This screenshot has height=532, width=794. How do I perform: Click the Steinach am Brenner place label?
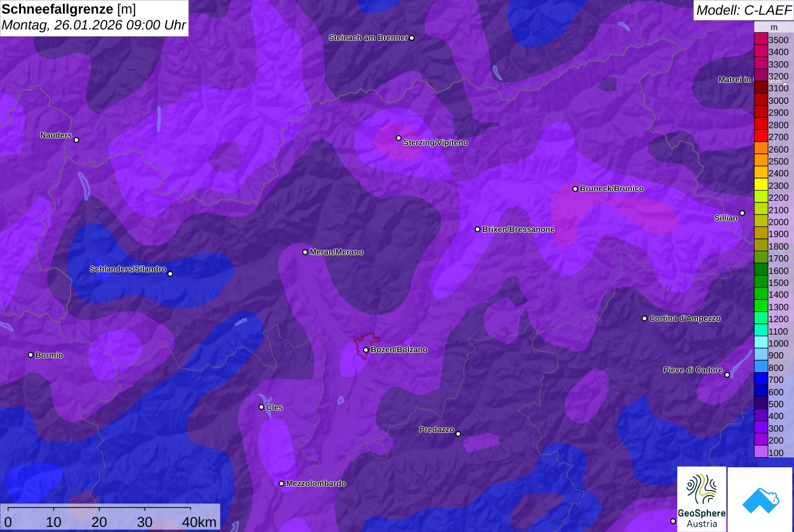[x=368, y=37]
